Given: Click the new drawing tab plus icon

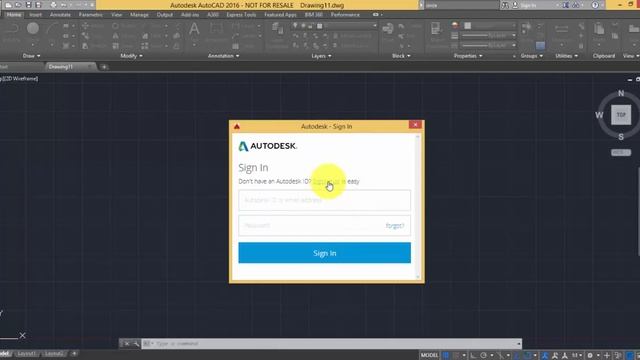Looking at the screenshot, I should point(104,67).
